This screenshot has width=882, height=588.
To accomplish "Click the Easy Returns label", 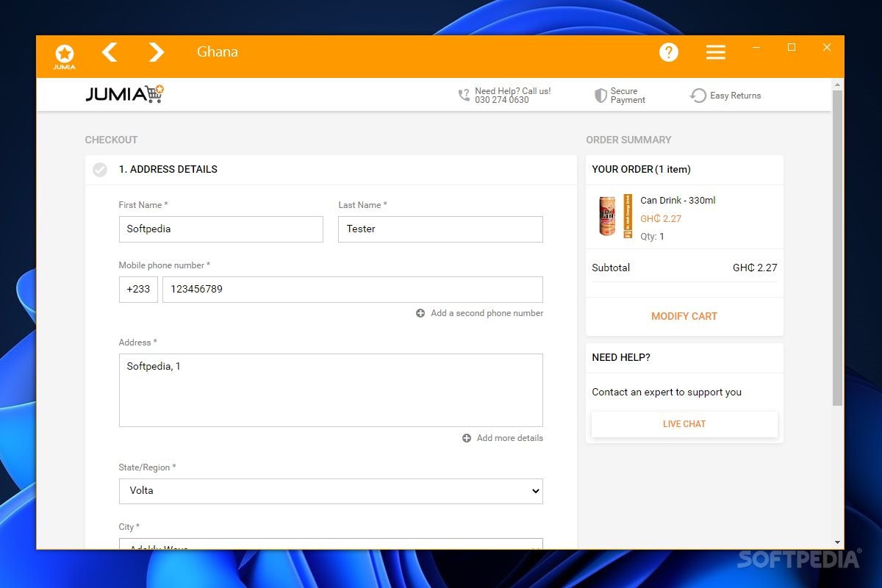I will (736, 96).
